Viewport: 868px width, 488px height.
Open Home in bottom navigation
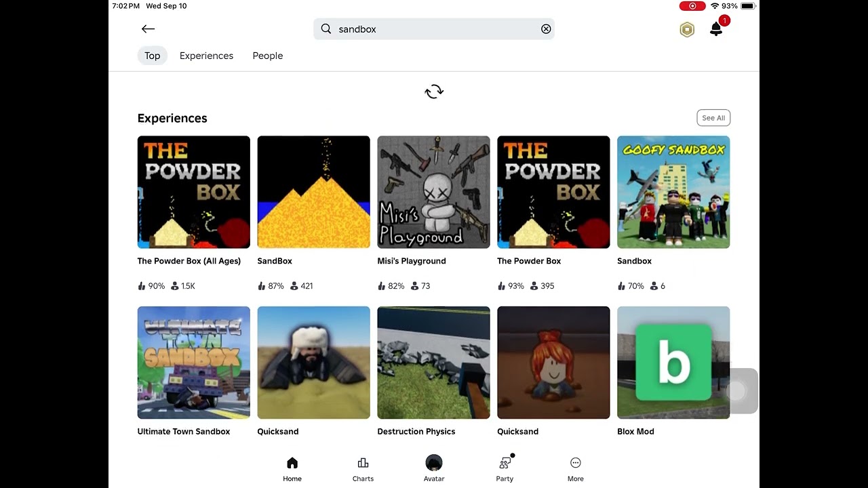tap(292, 469)
